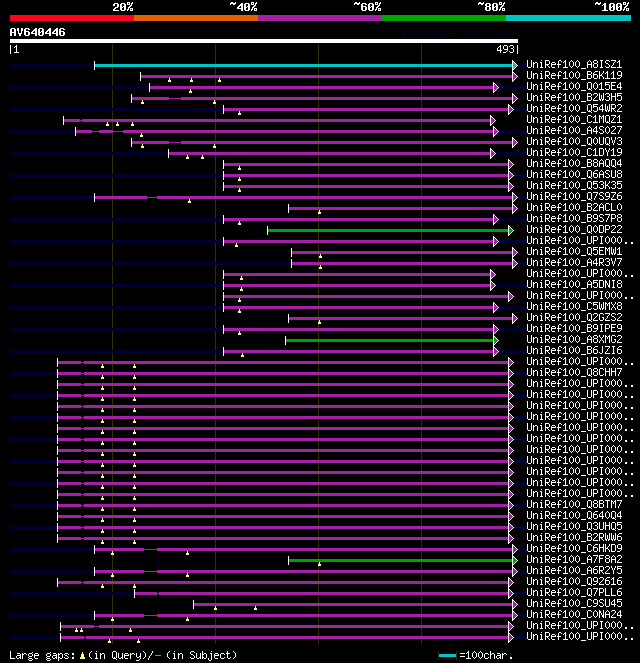
Task: Select the UniRef100_C1DY19 label
Action: tap(574, 152)
